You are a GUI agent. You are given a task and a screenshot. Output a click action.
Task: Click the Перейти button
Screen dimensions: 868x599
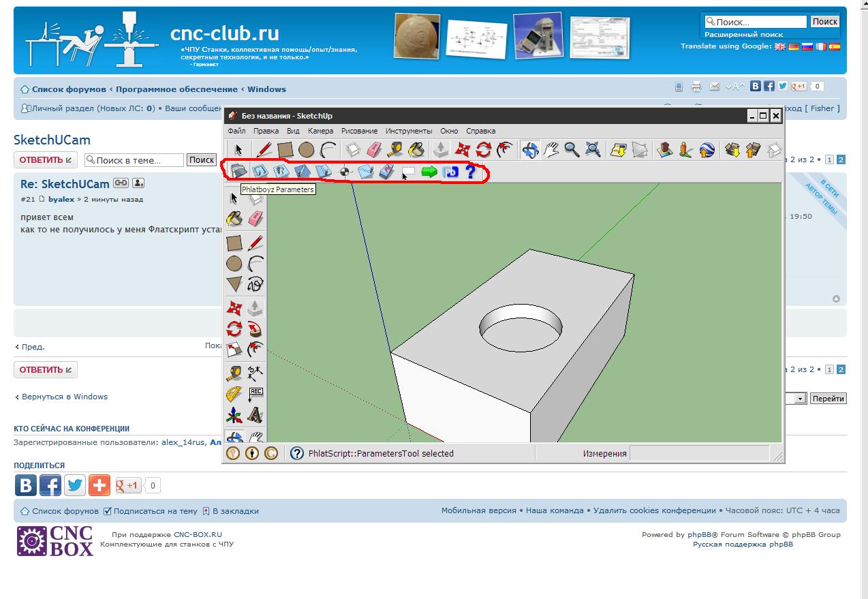828,399
